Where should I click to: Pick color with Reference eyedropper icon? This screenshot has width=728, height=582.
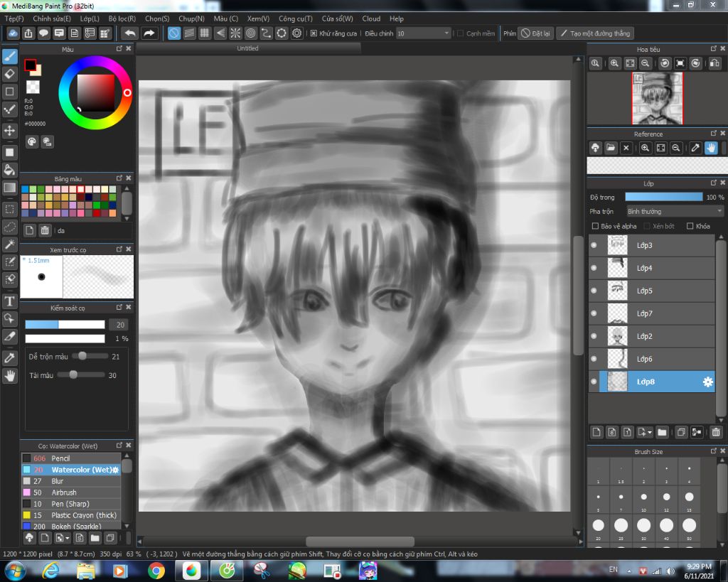pyautogui.click(x=695, y=148)
